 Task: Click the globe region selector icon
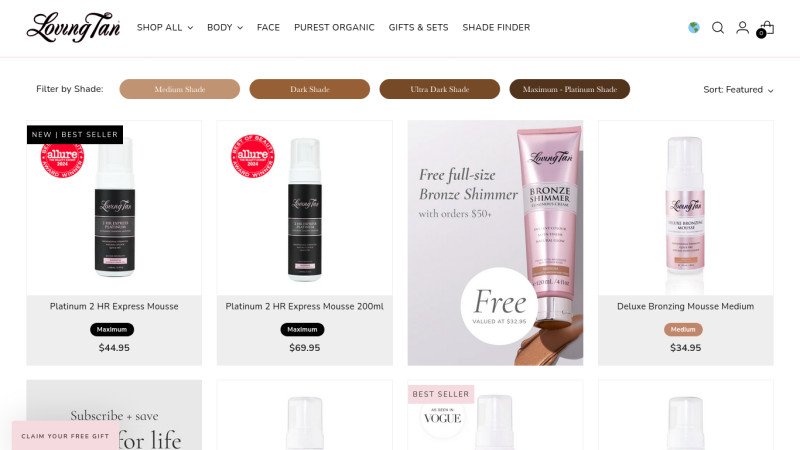(x=694, y=28)
